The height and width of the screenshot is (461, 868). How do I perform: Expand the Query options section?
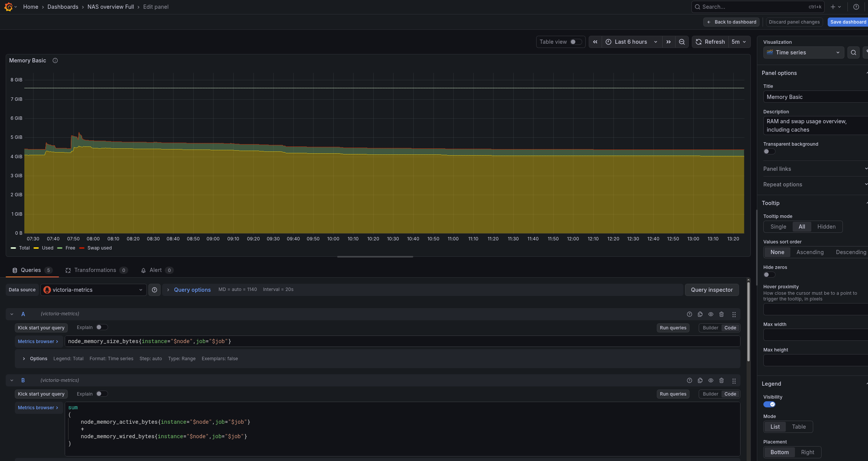click(192, 290)
